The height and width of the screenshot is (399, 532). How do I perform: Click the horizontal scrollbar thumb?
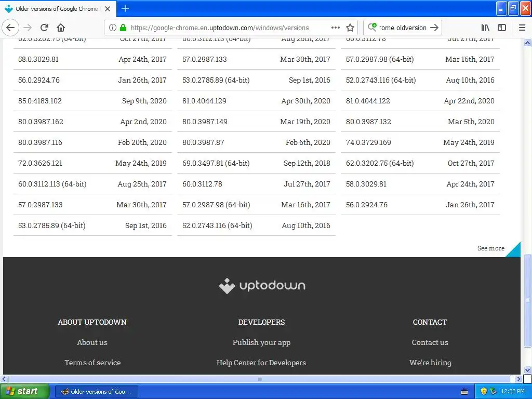(260, 379)
